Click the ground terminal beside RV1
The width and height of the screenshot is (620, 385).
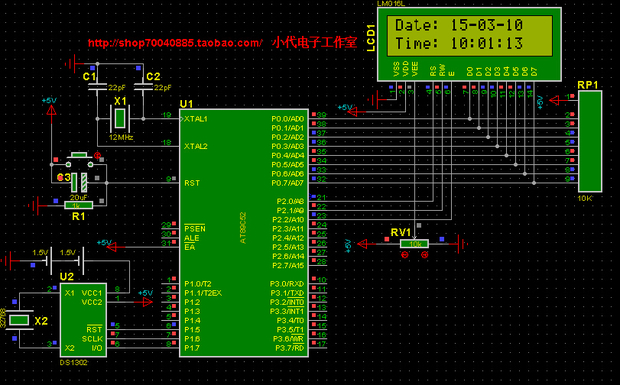click(x=462, y=244)
